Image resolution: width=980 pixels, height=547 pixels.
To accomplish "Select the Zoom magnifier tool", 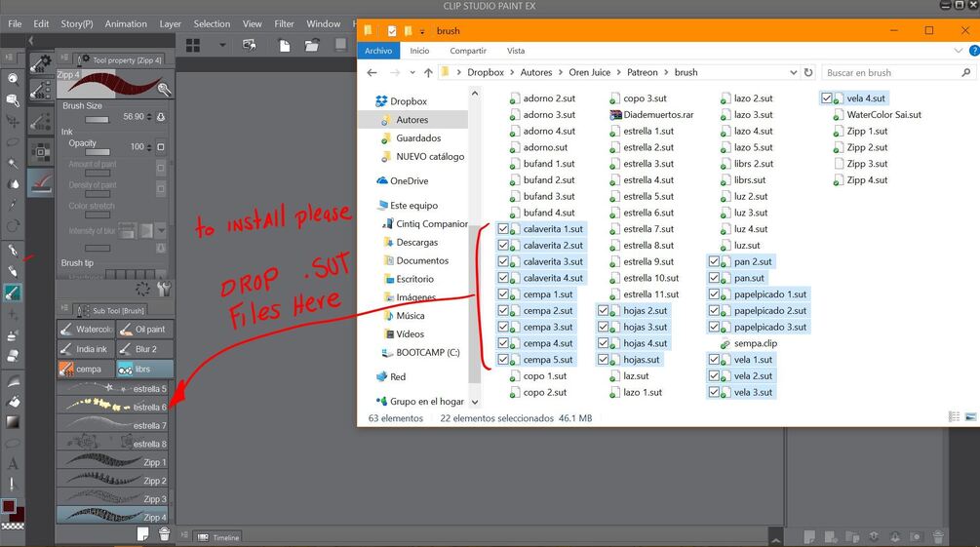I will pos(13,79).
